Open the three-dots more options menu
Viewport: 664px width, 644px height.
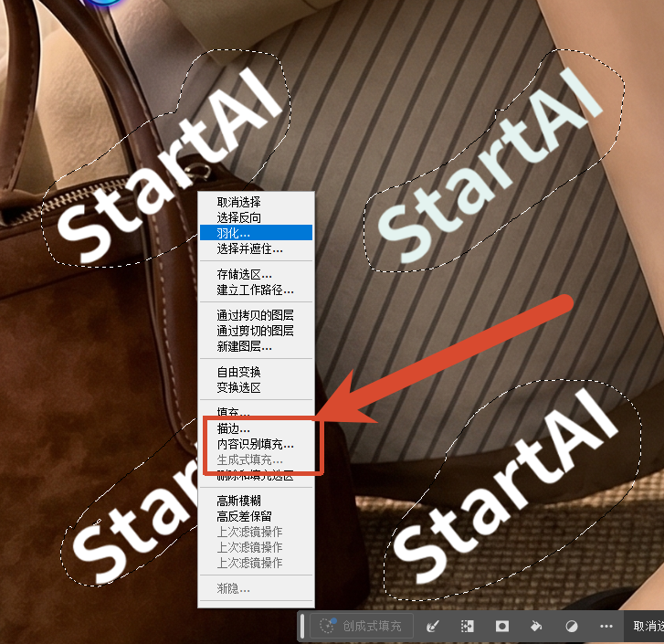606,626
